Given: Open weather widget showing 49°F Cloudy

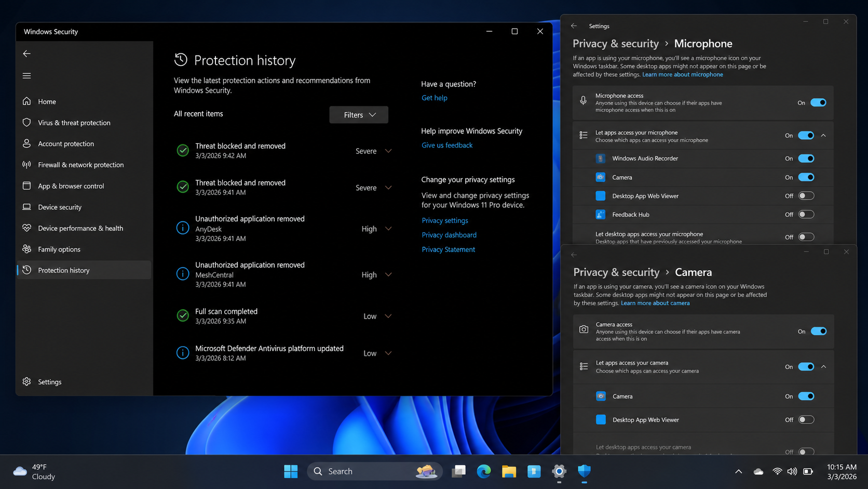Looking at the screenshot, I should point(34,471).
